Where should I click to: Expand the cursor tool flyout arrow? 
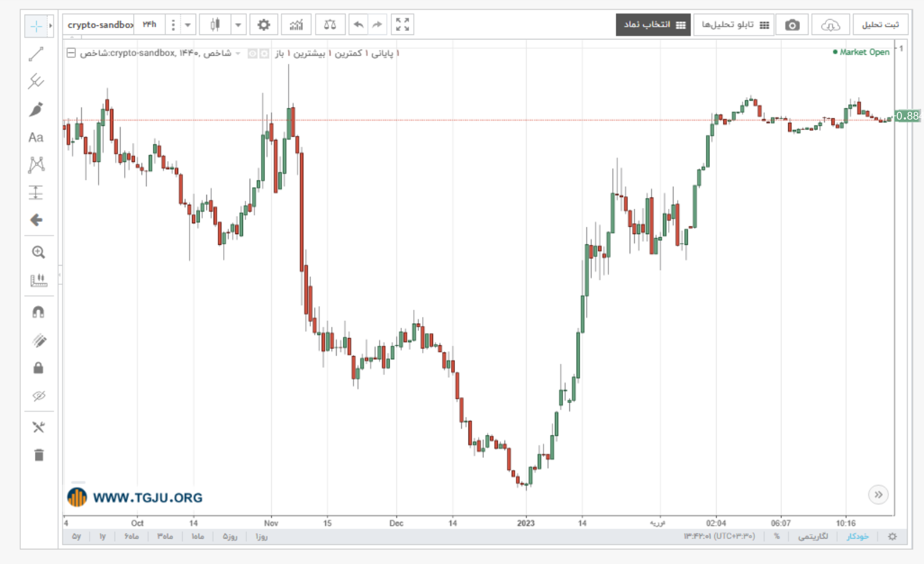[50, 26]
